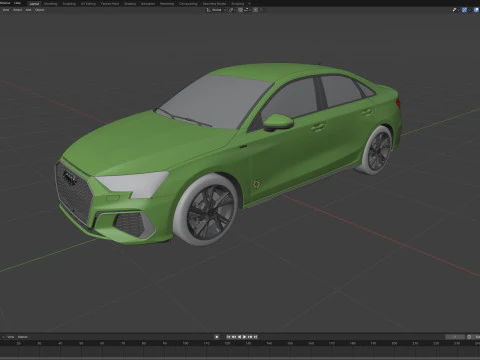Switch to the Scripting workspace tab
The image size is (480, 360).
238,4
